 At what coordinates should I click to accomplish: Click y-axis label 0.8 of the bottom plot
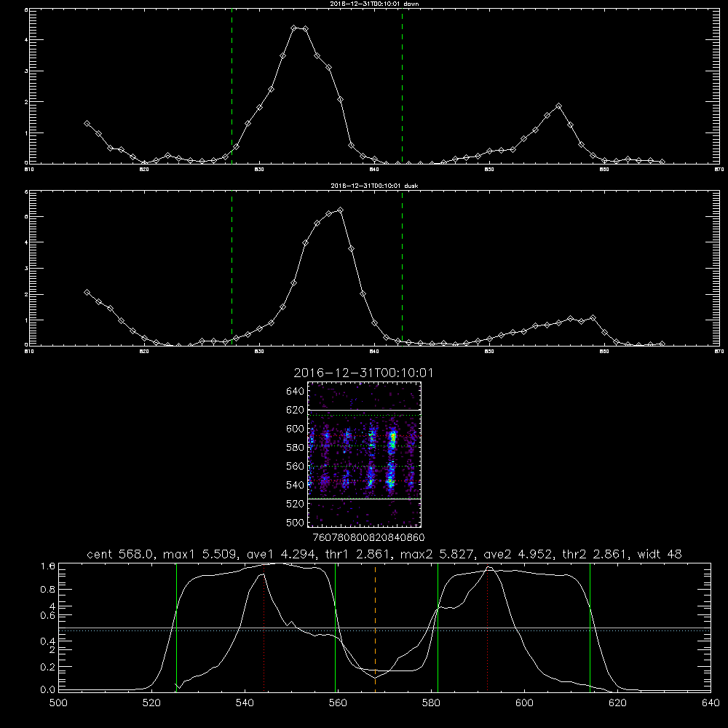(48, 590)
